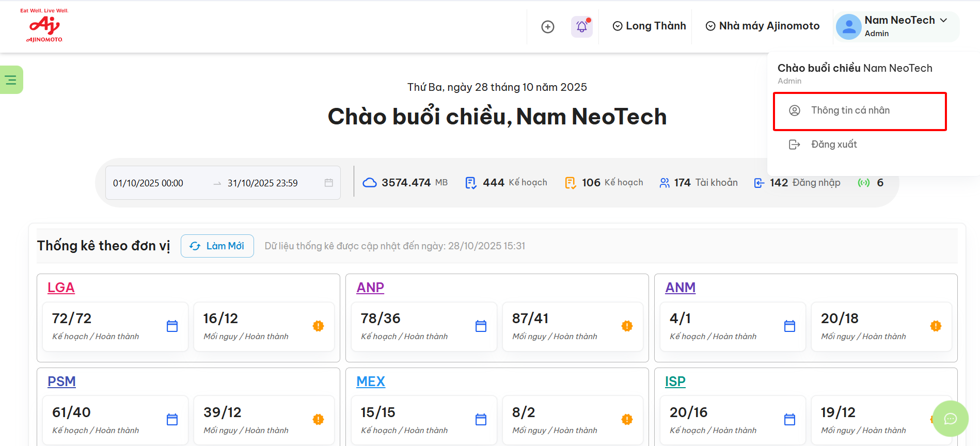Click the LGA plan calendar icon
Screen dimensions: 980x446
pyautogui.click(x=172, y=326)
